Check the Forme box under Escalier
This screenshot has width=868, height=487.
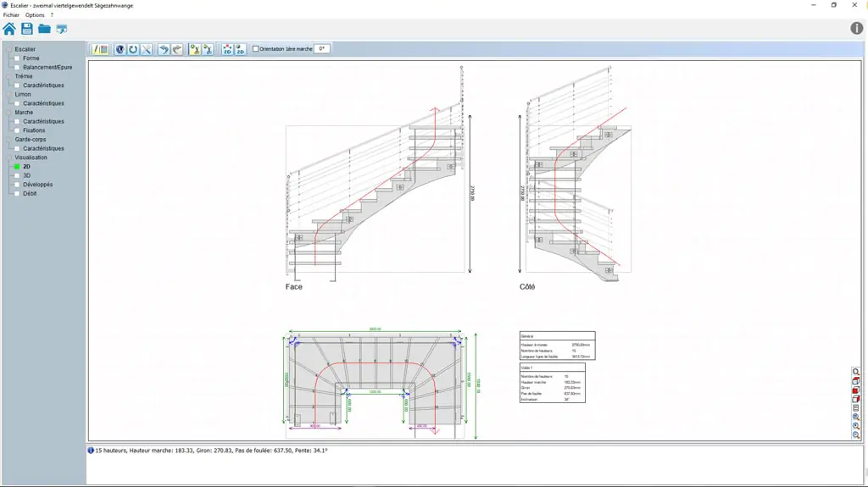[16, 58]
